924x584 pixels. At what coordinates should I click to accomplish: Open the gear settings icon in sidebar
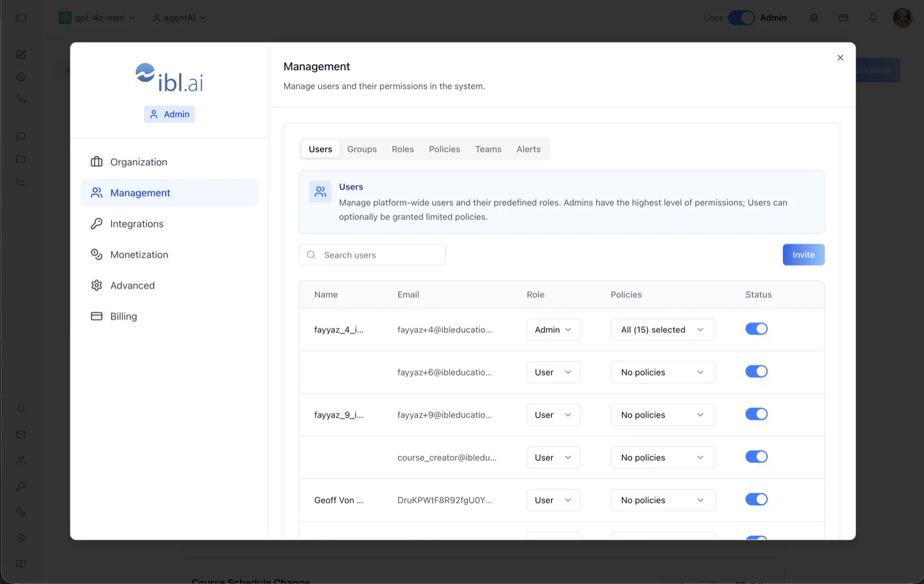pyautogui.click(x=21, y=538)
